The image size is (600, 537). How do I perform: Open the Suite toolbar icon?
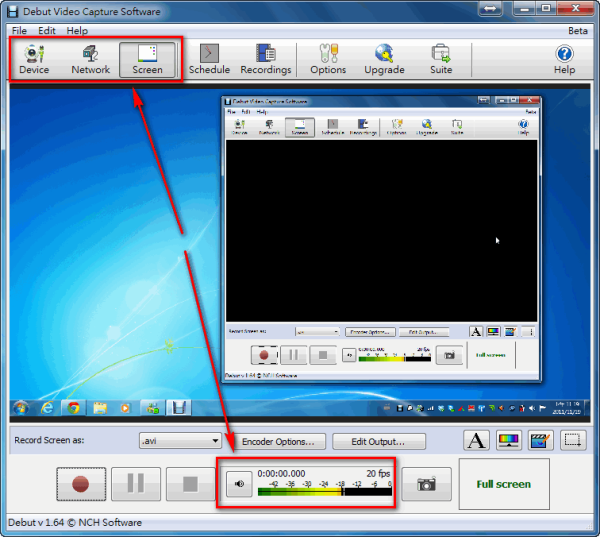441,59
